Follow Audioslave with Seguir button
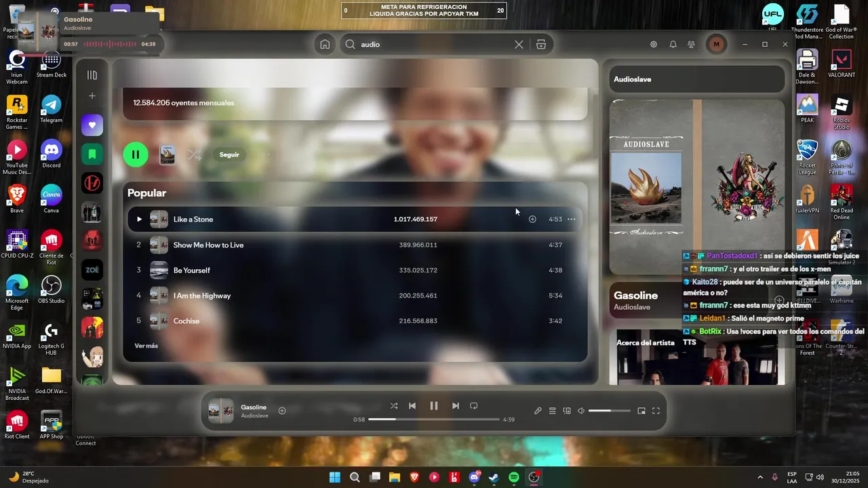The height and width of the screenshot is (488, 868). click(x=229, y=155)
